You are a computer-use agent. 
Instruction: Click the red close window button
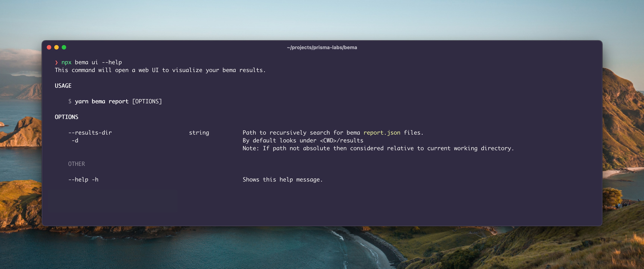point(49,47)
